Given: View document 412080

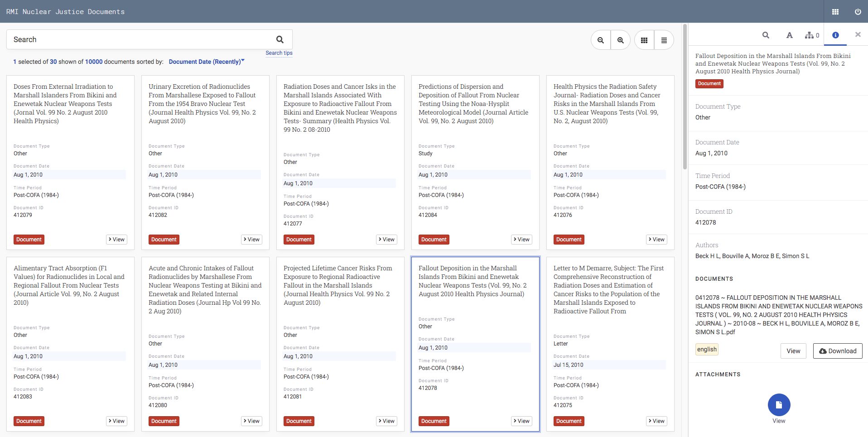Looking at the screenshot, I should pyautogui.click(x=252, y=421).
